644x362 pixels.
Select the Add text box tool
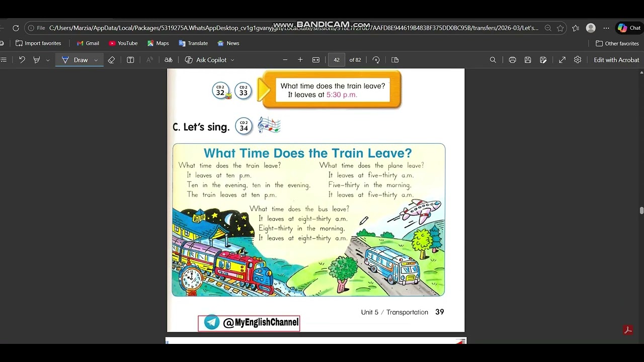130,60
